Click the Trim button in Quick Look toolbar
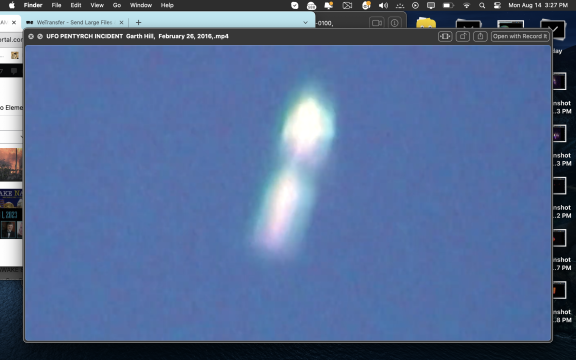This screenshot has width=576, height=360. [445, 36]
